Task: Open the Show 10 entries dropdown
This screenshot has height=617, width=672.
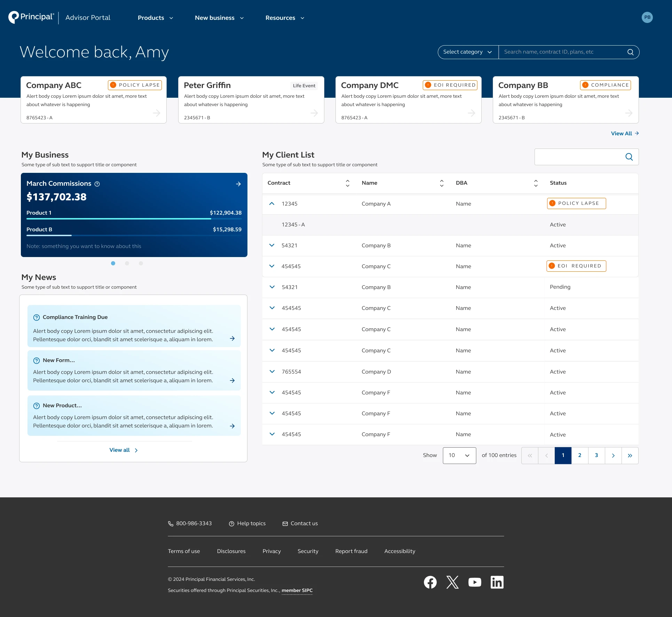Action: [x=459, y=455]
